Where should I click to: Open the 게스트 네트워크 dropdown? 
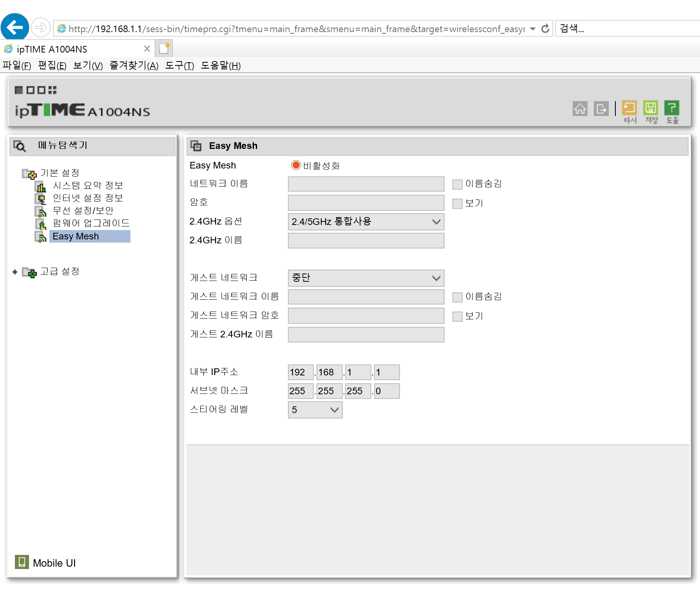pos(366,278)
